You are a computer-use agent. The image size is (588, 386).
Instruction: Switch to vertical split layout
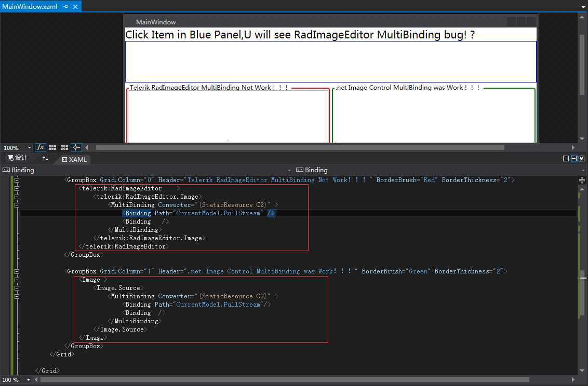[x=566, y=159]
